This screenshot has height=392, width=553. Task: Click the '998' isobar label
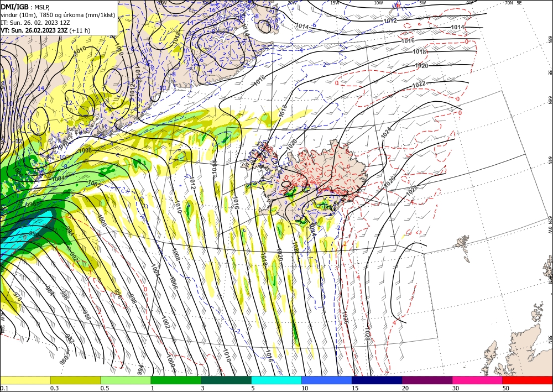(133, 299)
